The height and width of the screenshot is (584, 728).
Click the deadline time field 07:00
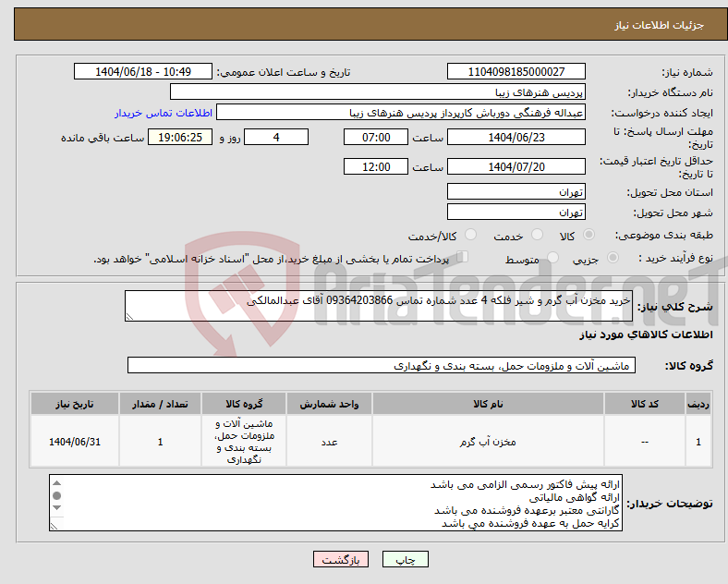click(376, 137)
